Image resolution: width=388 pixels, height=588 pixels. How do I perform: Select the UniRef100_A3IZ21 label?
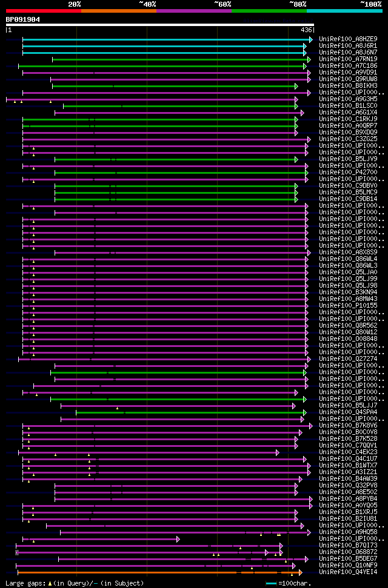tap(348, 472)
